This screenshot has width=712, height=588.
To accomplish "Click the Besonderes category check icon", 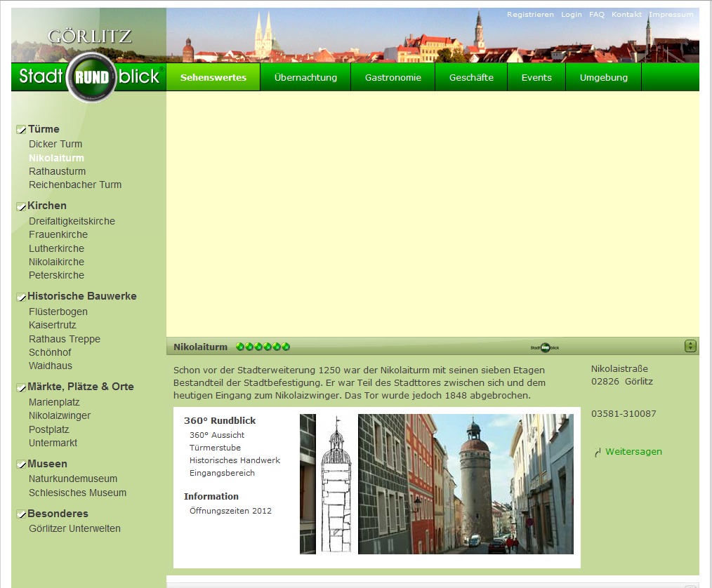I will click(21, 514).
